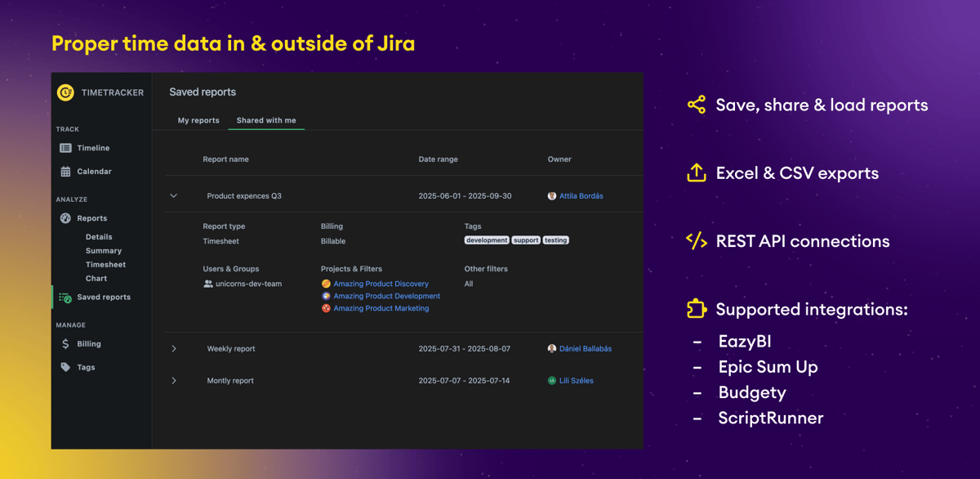
Task: Open the Timesheet report submenu item
Action: click(105, 265)
